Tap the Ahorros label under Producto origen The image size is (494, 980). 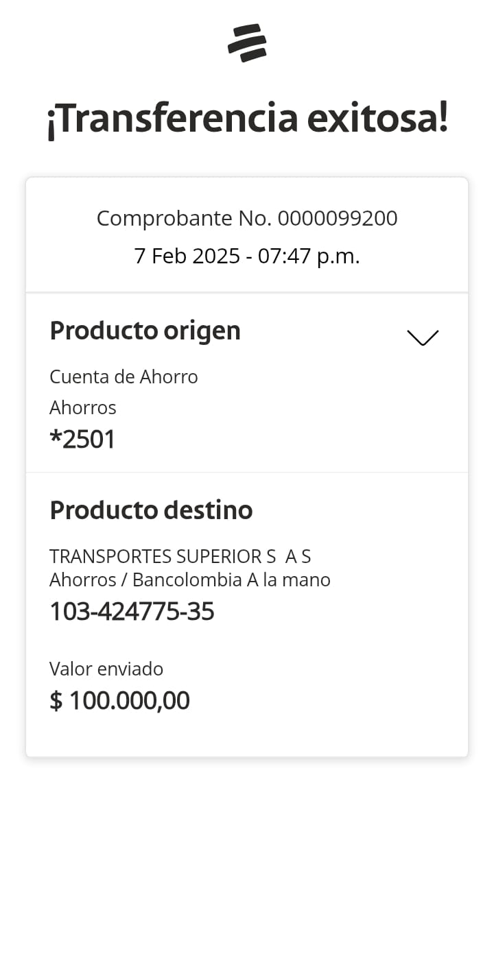(83, 407)
